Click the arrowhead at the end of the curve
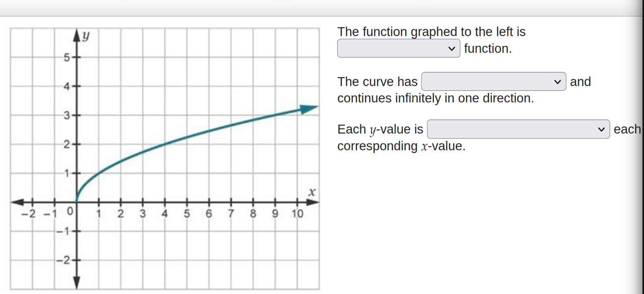The width and height of the screenshot is (644, 294). pyautogui.click(x=307, y=109)
